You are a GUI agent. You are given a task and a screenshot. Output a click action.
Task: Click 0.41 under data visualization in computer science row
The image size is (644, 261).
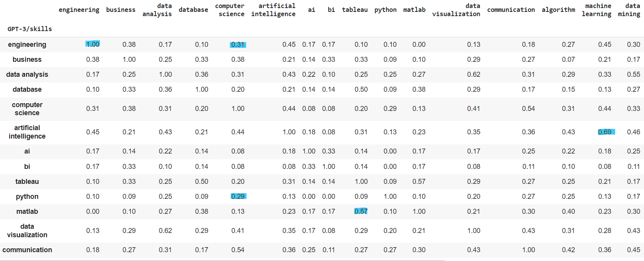[473, 109]
